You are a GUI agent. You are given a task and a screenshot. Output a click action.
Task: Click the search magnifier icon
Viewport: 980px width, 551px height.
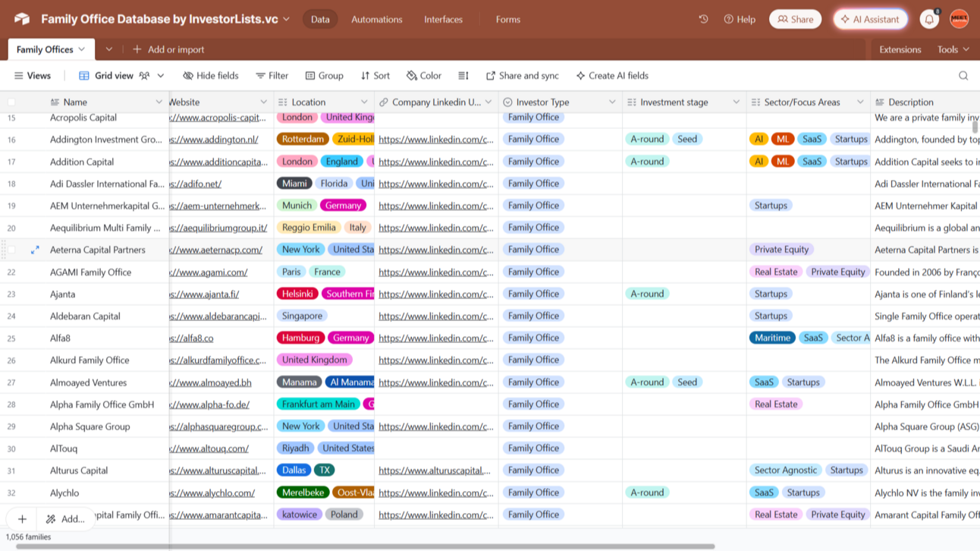coord(963,76)
